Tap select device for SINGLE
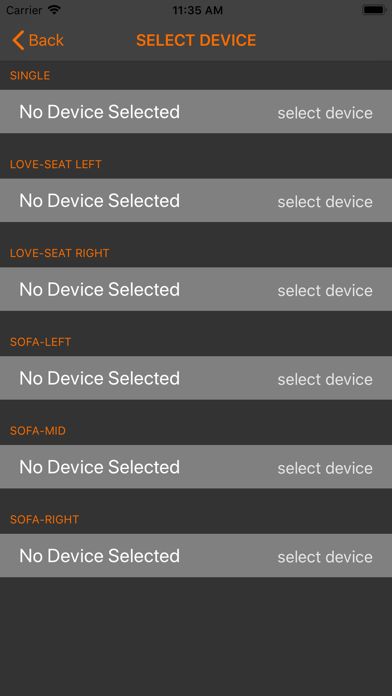This screenshot has height=696, width=392. pos(325,113)
